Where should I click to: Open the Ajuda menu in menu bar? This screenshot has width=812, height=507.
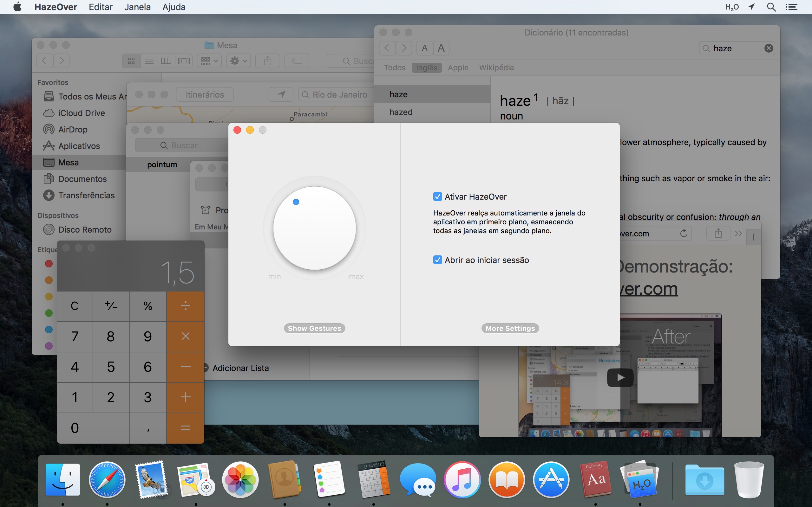(x=173, y=6)
